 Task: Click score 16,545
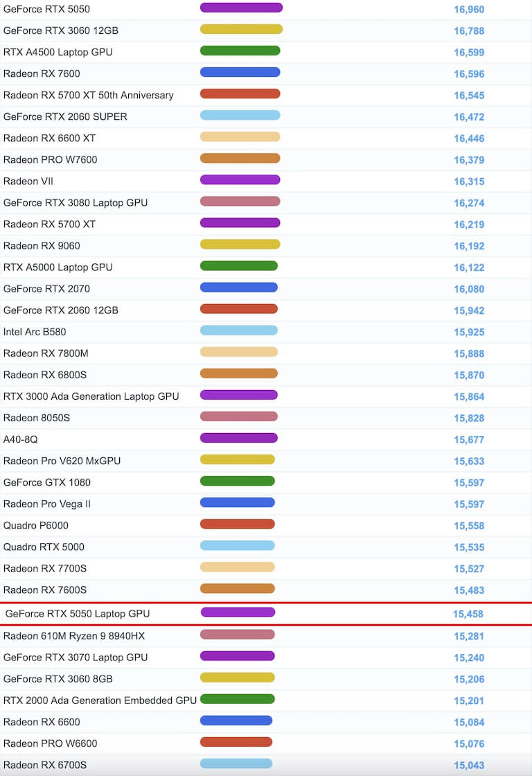pyautogui.click(x=469, y=96)
